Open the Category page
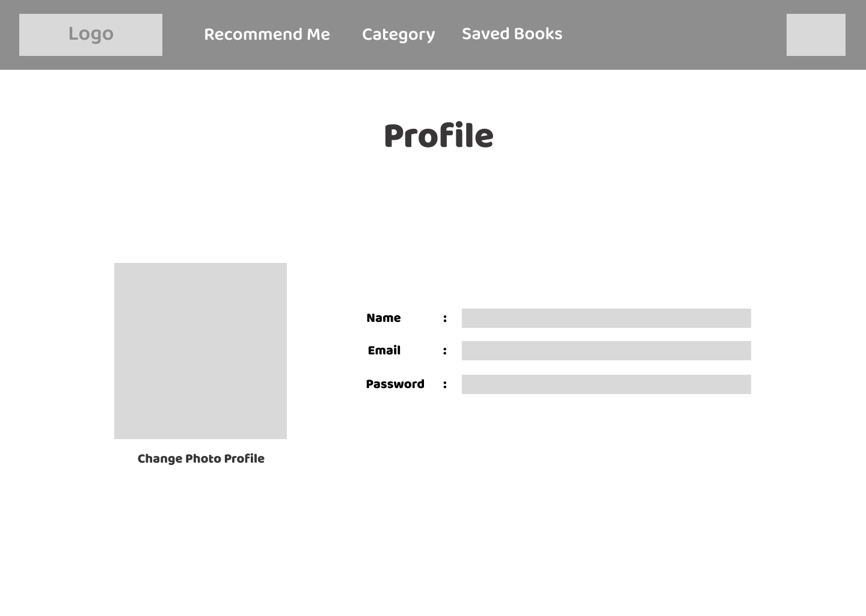 (398, 34)
